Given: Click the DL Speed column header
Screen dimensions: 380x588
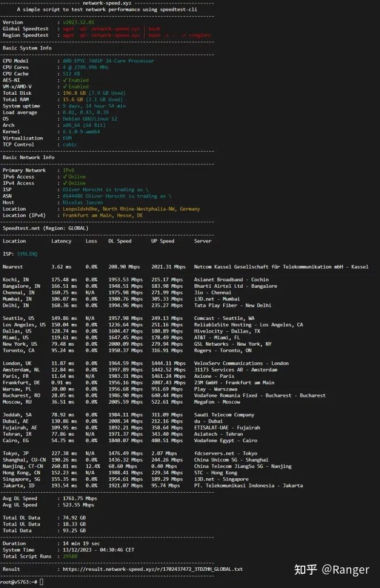Looking at the screenshot, I should pyautogui.click(x=120, y=241).
